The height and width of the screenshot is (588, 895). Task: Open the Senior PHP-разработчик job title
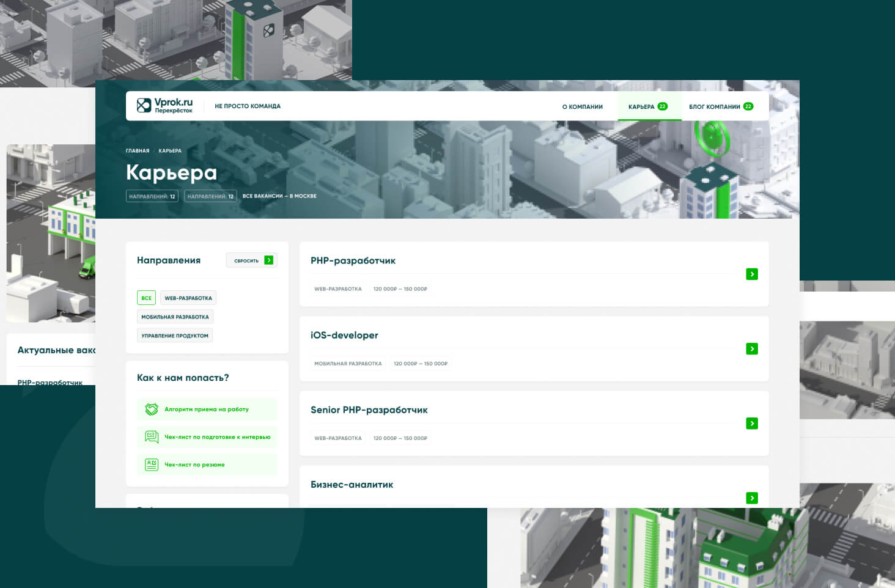pyautogui.click(x=369, y=410)
